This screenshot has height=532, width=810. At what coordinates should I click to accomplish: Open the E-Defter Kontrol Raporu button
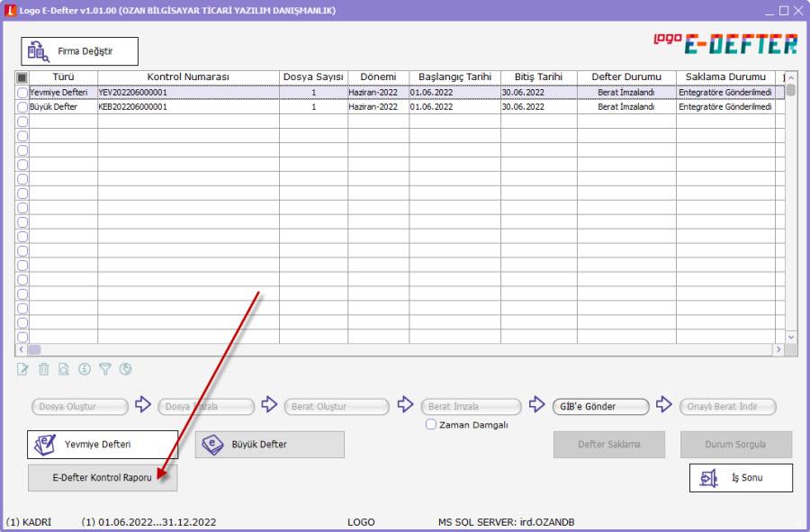103,478
